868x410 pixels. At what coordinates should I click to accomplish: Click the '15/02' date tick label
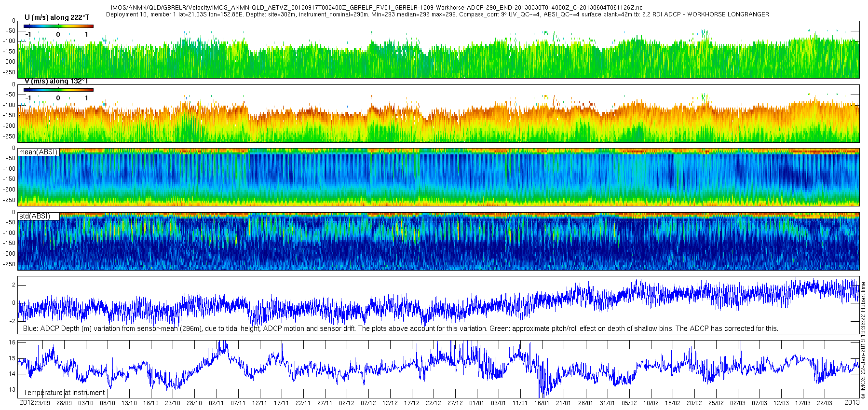(x=672, y=403)
